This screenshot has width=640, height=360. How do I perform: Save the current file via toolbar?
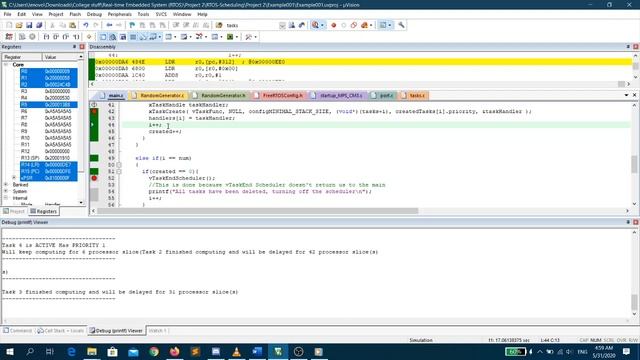29,25
